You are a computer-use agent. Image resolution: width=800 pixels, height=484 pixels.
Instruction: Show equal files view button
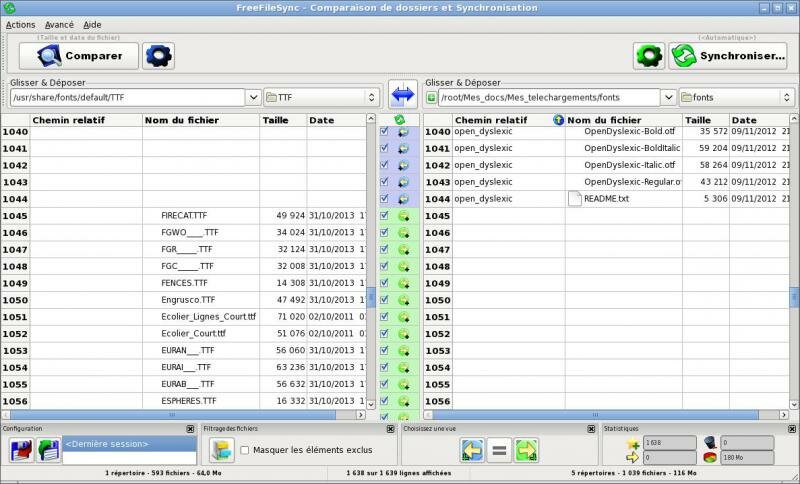(x=499, y=450)
